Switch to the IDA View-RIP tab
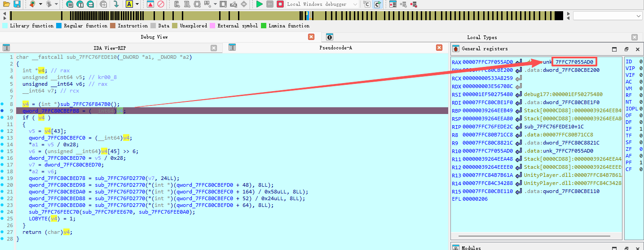Image resolution: width=644 pixels, height=250 pixels. pyautogui.click(x=109, y=48)
